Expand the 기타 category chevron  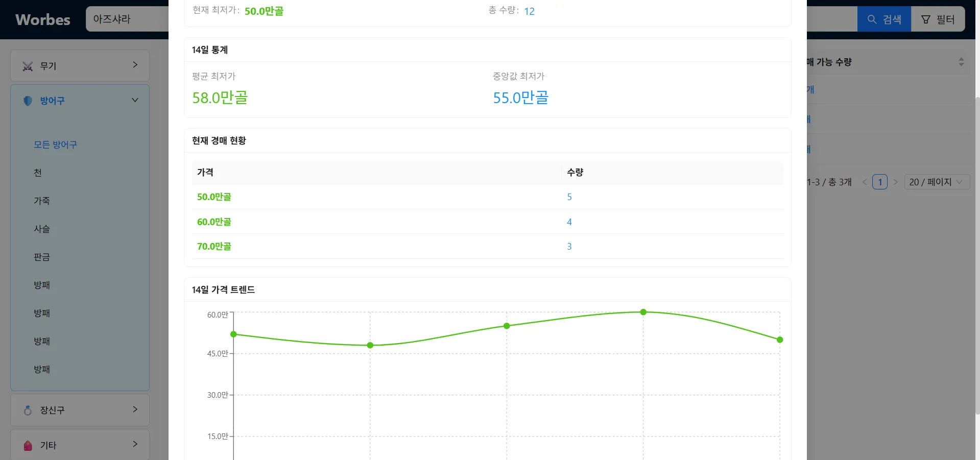[135, 444]
